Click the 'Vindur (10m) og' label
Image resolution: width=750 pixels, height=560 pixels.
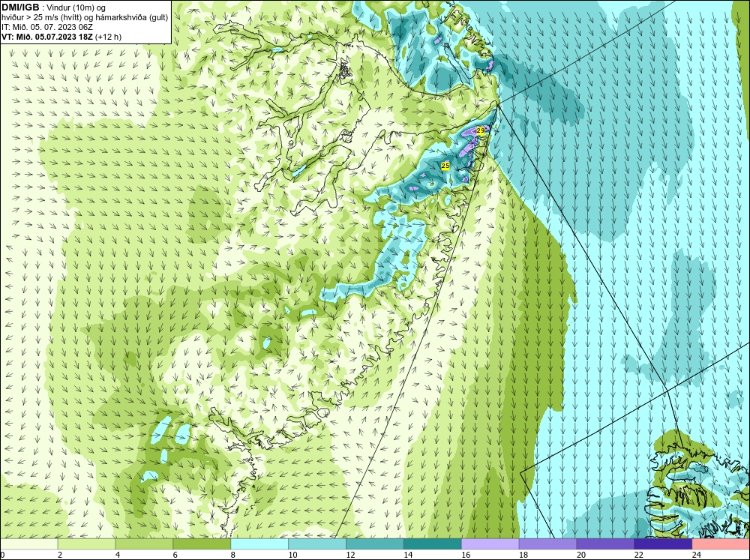(x=77, y=8)
